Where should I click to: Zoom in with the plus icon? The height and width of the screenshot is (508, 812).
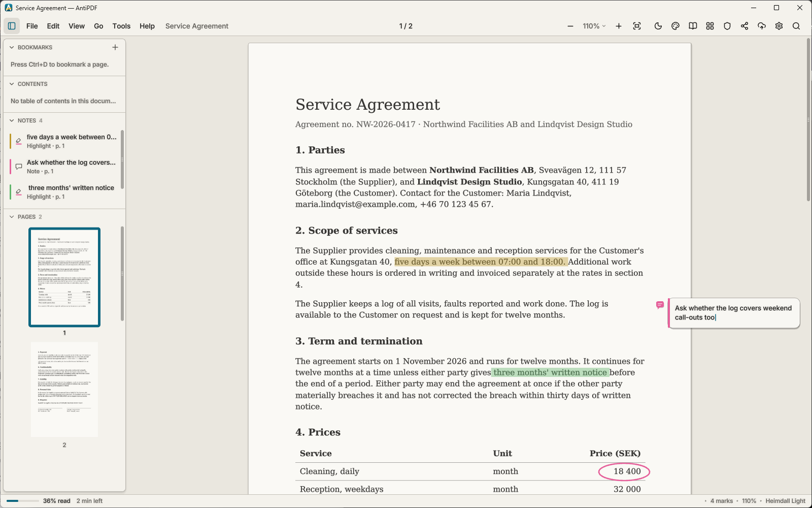(x=619, y=26)
